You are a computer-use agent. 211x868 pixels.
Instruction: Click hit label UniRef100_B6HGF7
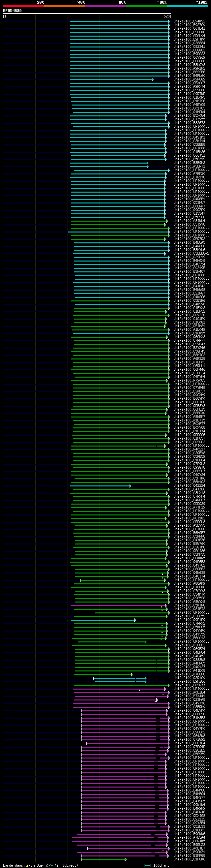190,533
